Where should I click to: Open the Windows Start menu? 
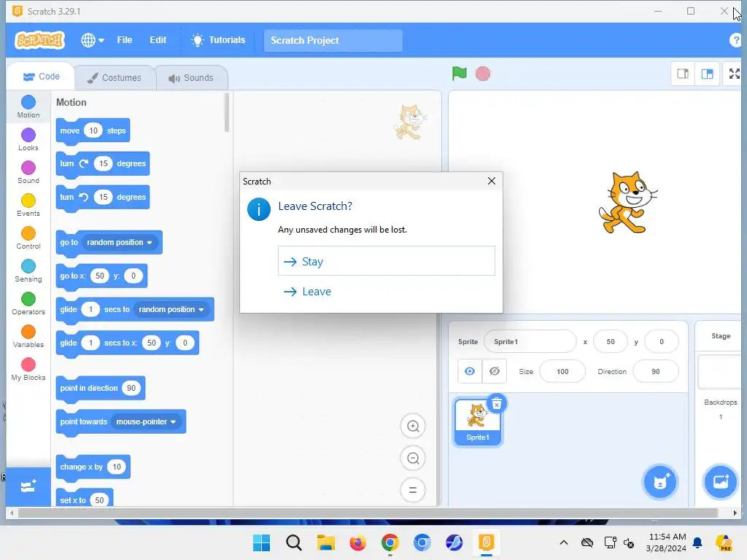[x=261, y=542]
